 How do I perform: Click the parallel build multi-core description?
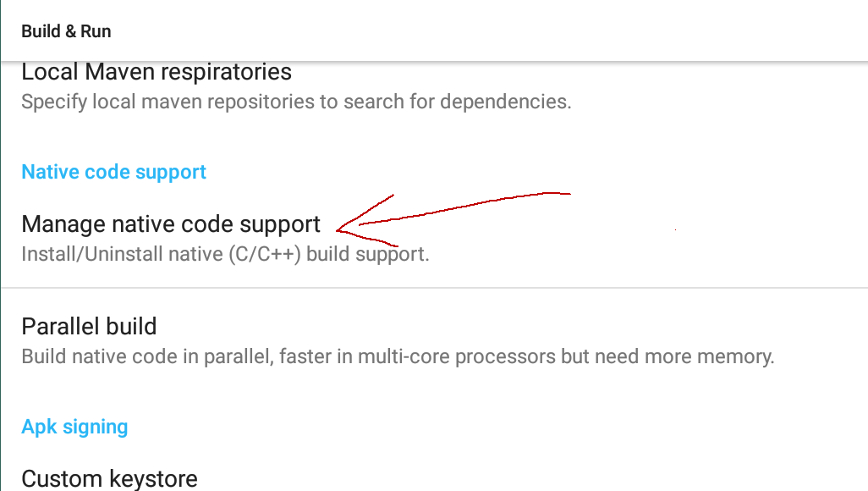click(398, 356)
